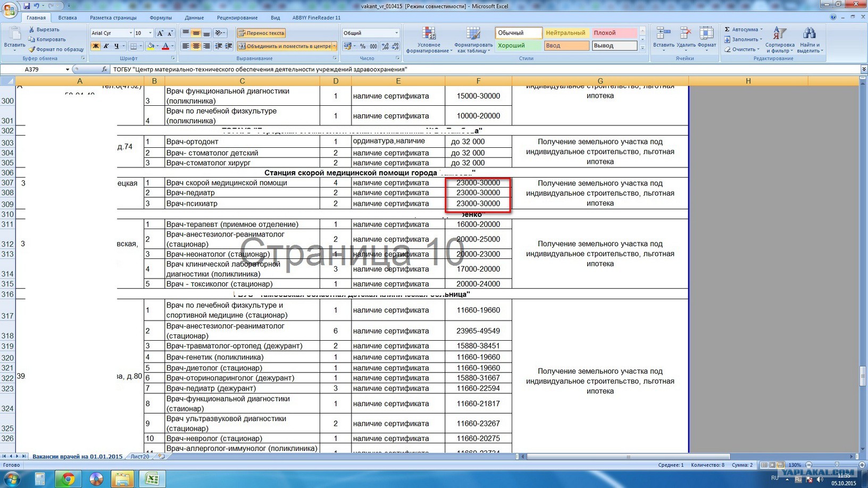Open the font size dropdown showing 10

151,33
